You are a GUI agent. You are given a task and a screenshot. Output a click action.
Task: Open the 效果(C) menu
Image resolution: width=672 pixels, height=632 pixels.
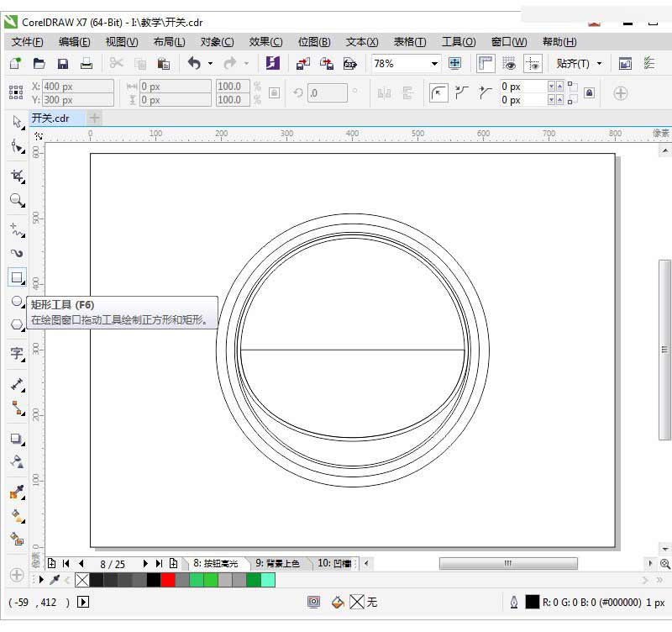point(265,42)
